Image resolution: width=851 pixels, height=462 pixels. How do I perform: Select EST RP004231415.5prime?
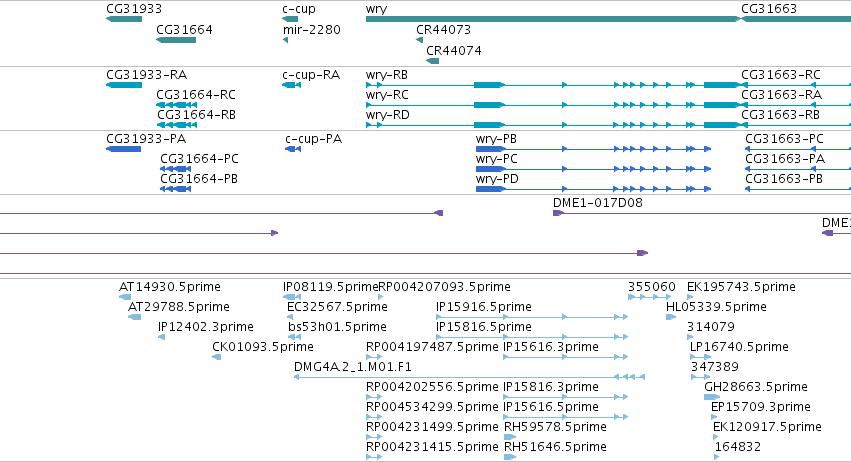(432, 448)
